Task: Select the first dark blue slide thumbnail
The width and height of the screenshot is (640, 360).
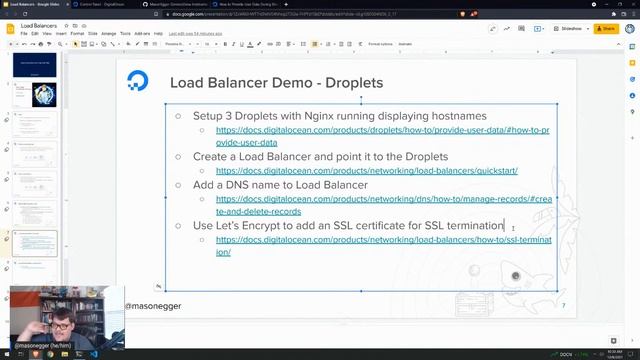Action: (35, 65)
